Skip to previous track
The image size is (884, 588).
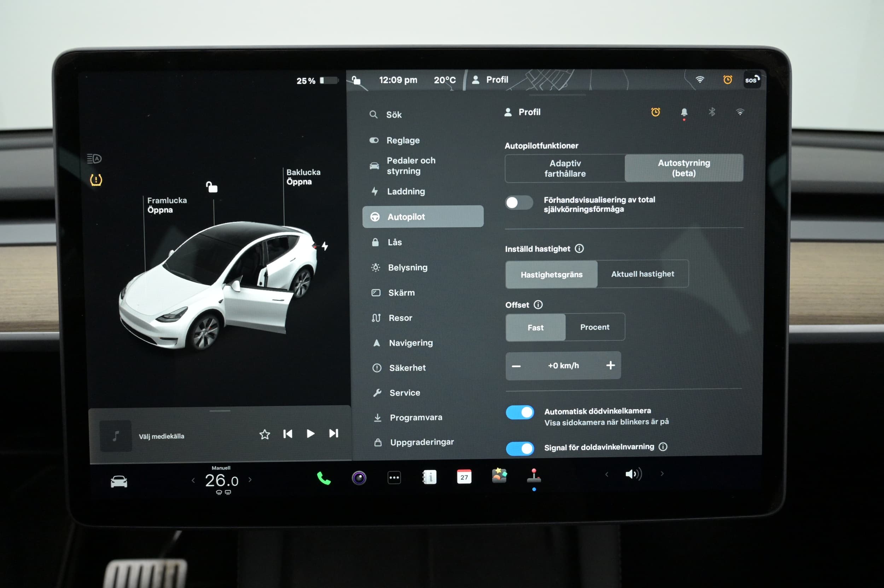288,434
